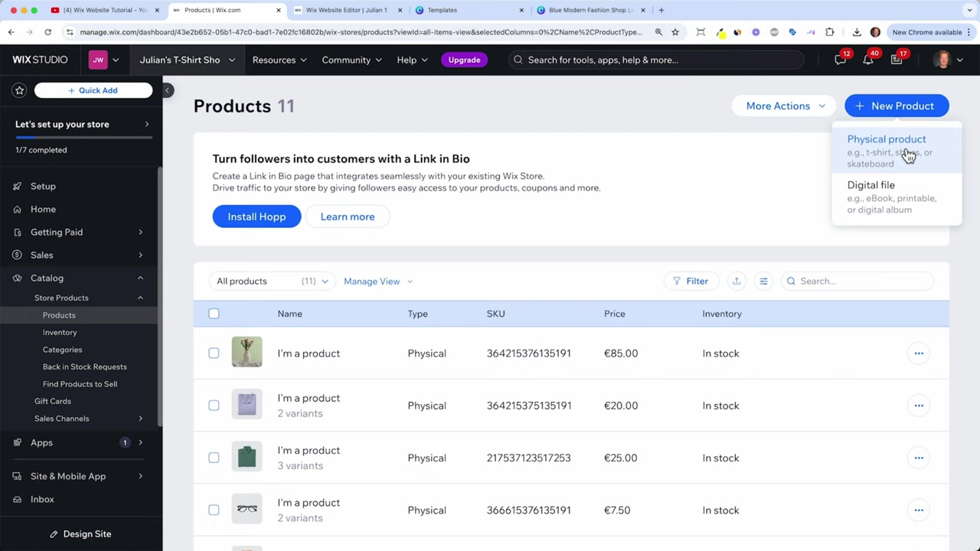Open the Resources menu
The height and width of the screenshot is (551, 980).
(279, 60)
